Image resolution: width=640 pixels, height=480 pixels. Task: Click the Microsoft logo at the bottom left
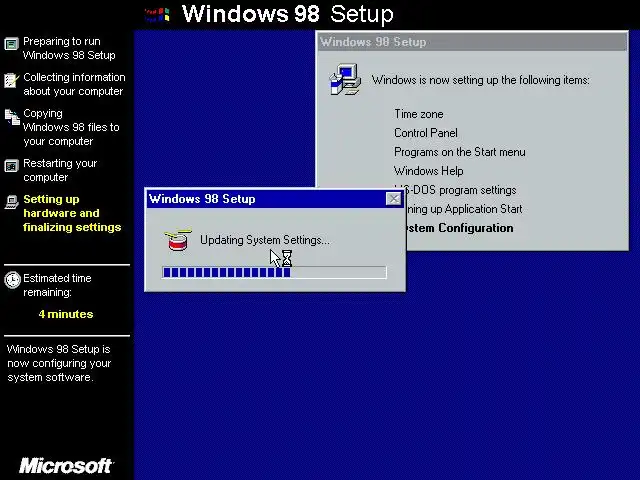(x=66, y=465)
